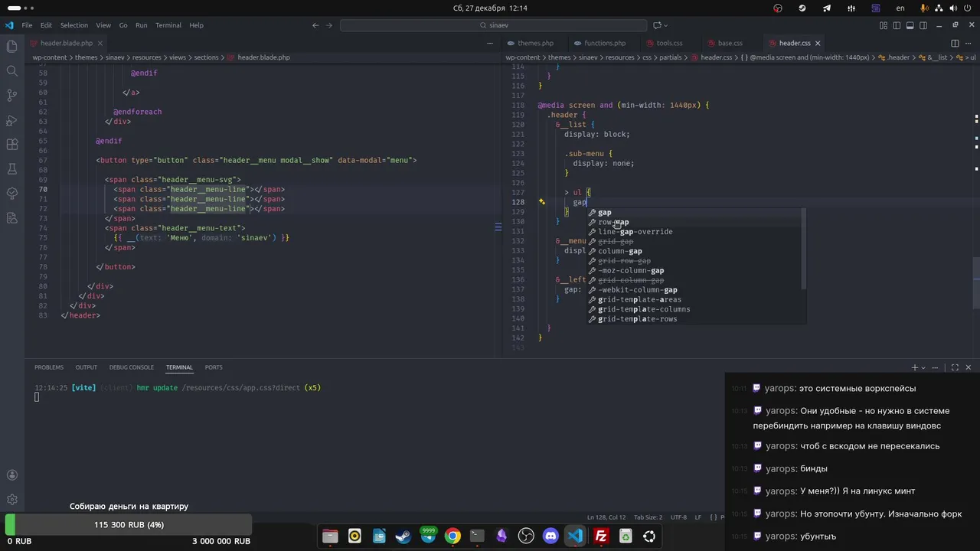Open the Extensions view
The image size is (980, 551).
(11, 145)
